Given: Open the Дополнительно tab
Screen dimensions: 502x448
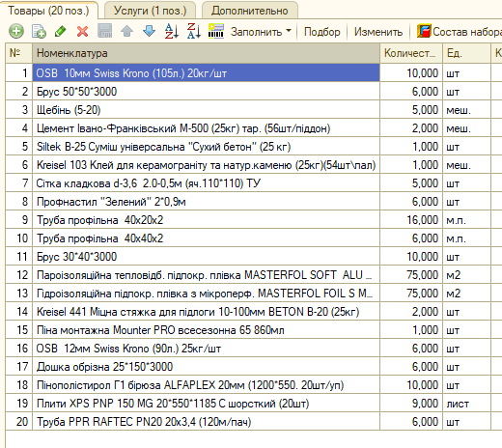Looking at the screenshot, I should 250,11.
